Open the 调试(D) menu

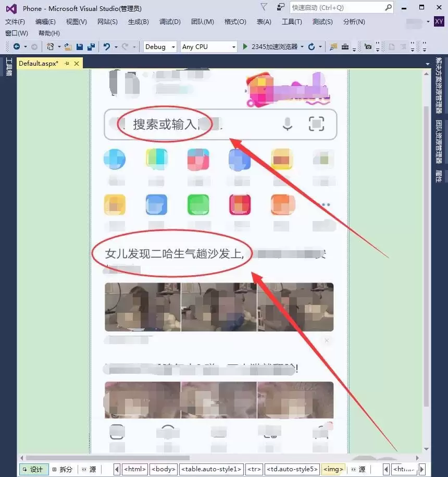point(169,21)
